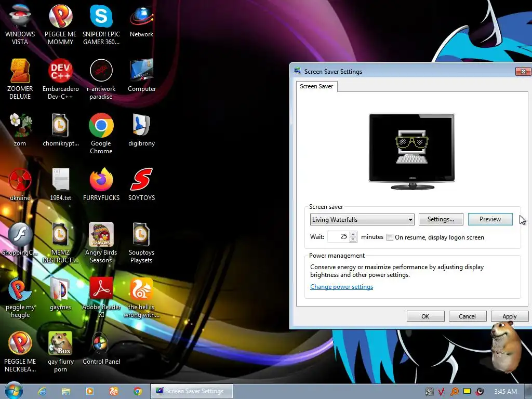Open the Living Waterfalls screen saver dropdown

(362, 220)
